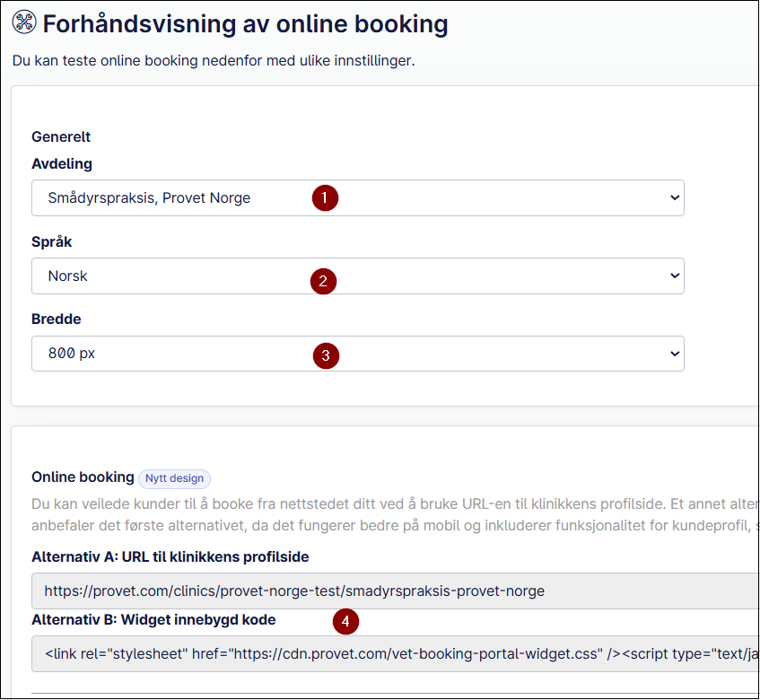Screen dimensions: 760x700
Task: Click the Nytt design badge
Action: 174,478
